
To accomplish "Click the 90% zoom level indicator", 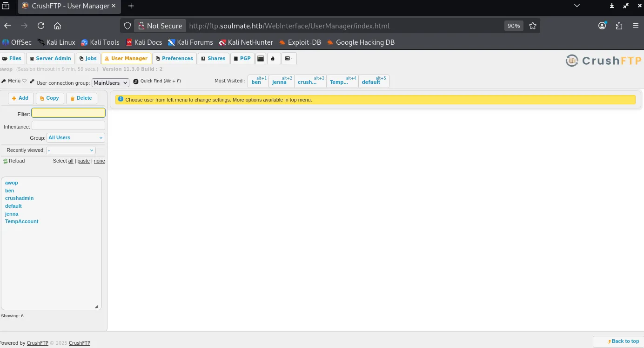I will coord(514,26).
